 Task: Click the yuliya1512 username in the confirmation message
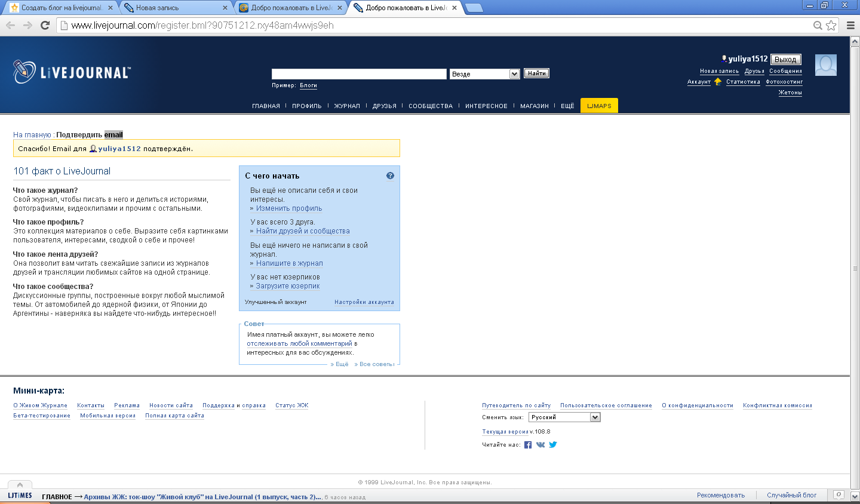(x=119, y=149)
